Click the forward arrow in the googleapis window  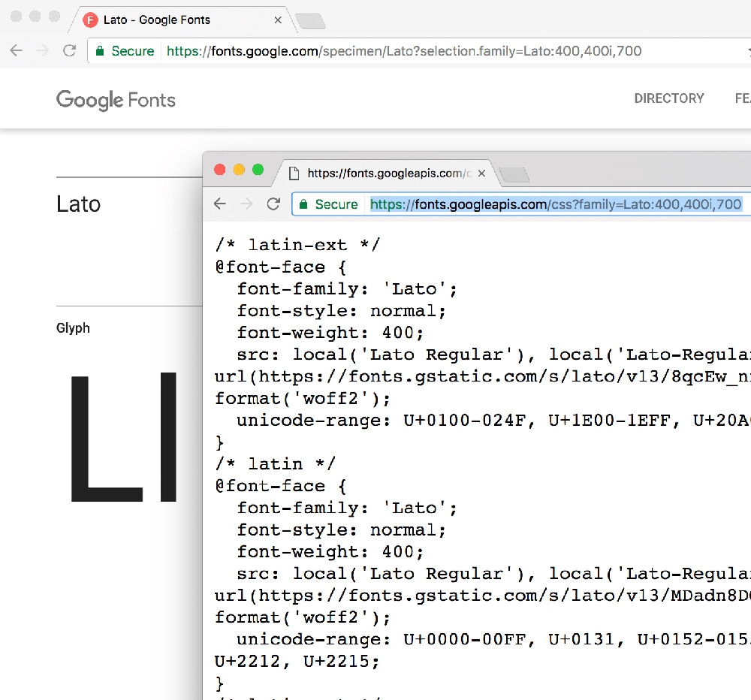click(246, 204)
